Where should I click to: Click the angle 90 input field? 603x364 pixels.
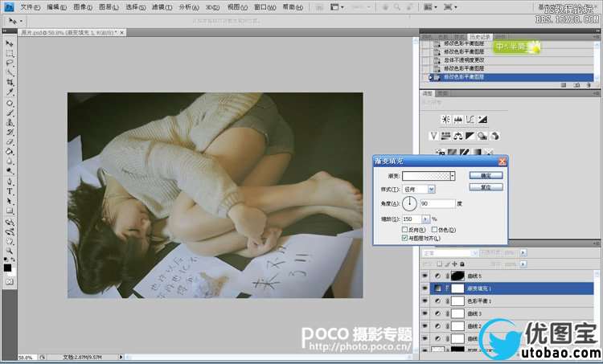pyautogui.click(x=437, y=203)
